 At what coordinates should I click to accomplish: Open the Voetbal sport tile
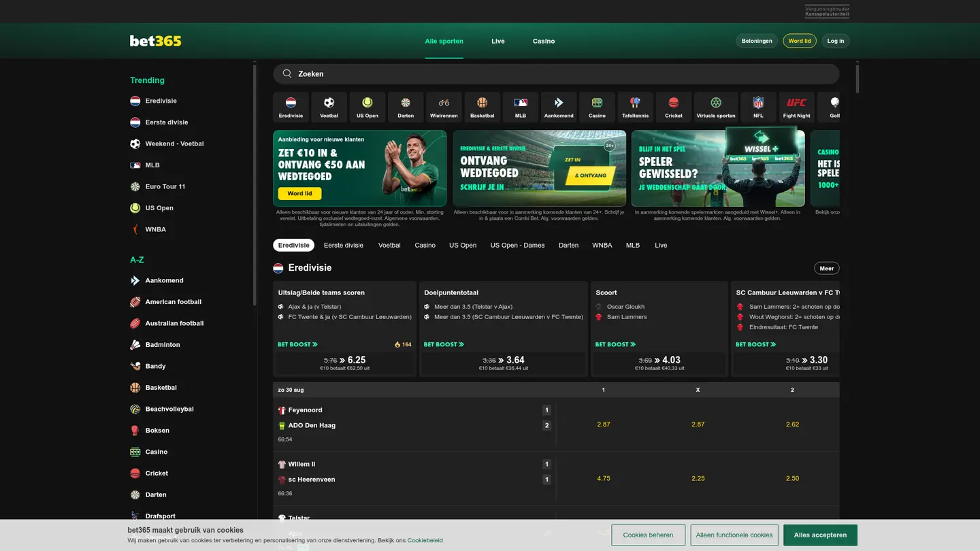tap(329, 107)
